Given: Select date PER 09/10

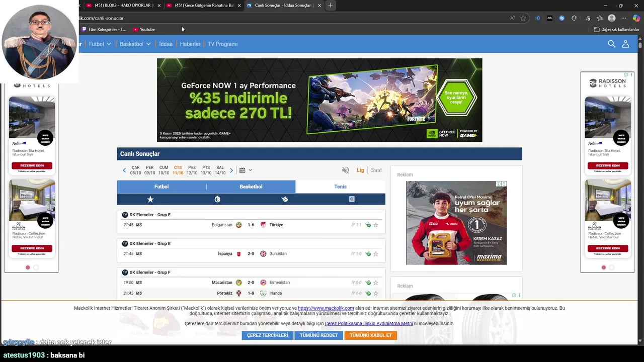Looking at the screenshot, I should pos(150,170).
